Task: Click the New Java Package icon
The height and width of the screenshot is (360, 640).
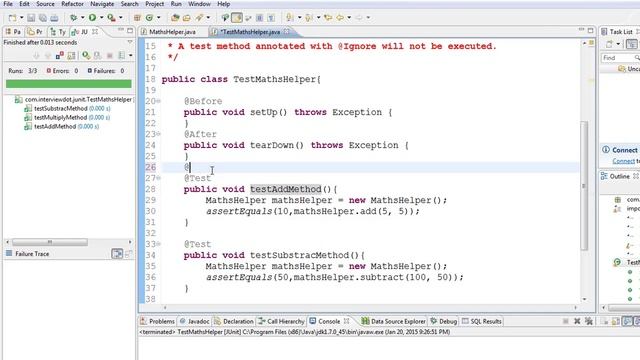Action: pos(137,18)
